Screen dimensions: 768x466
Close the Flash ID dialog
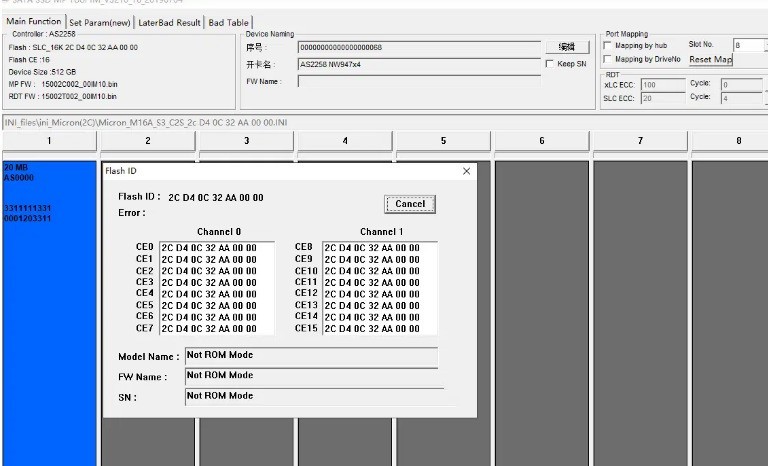(x=466, y=171)
